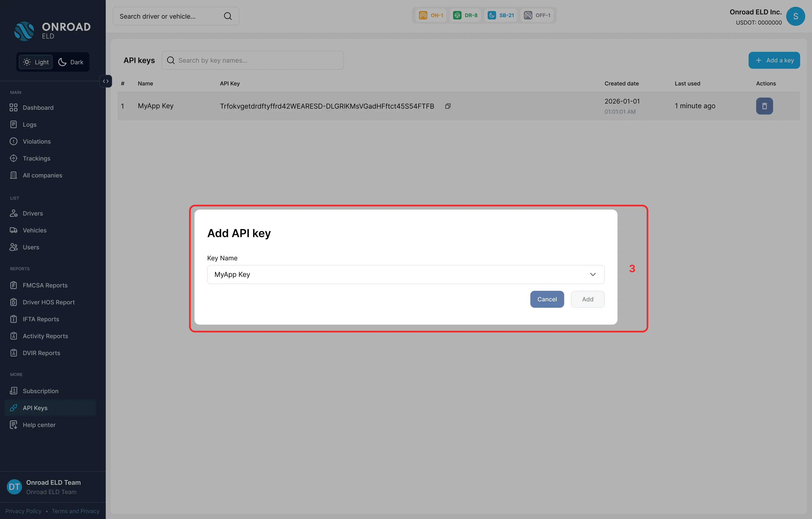Open the Privacy Policy link
The image size is (812, 519).
(23, 511)
